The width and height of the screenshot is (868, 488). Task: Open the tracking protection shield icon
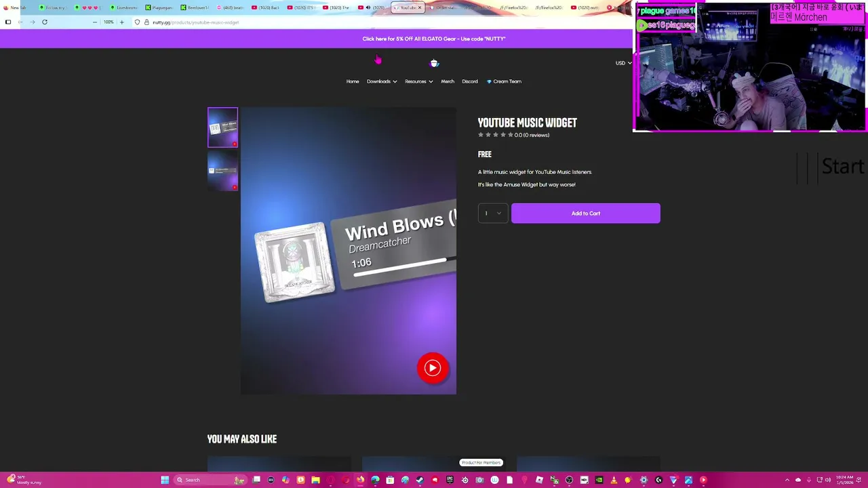point(137,22)
